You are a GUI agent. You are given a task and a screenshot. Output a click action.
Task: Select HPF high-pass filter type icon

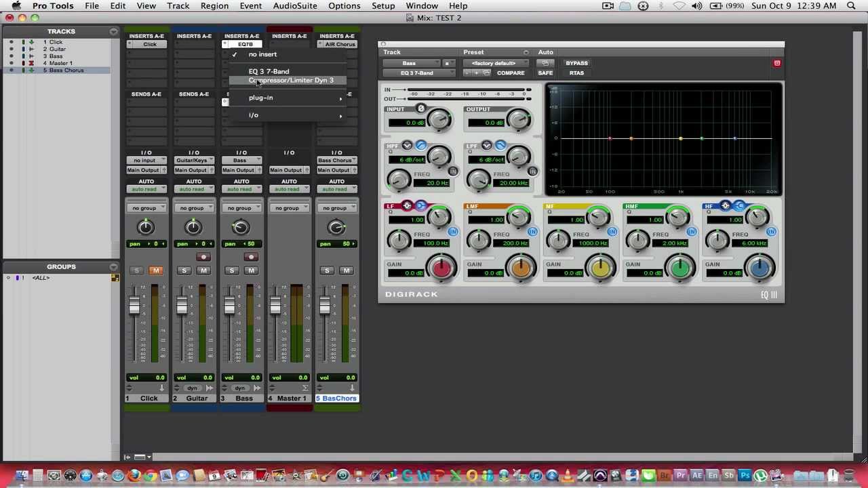click(x=420, y=146)
